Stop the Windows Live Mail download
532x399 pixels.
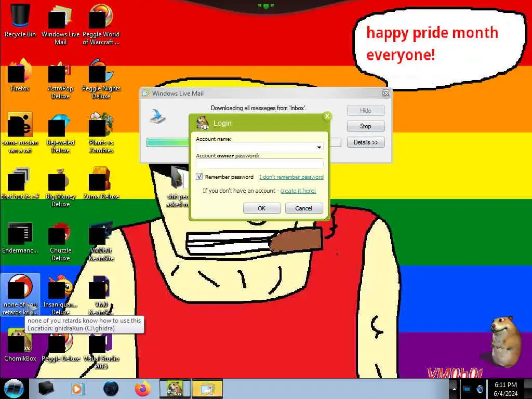(x=366, y=126)
